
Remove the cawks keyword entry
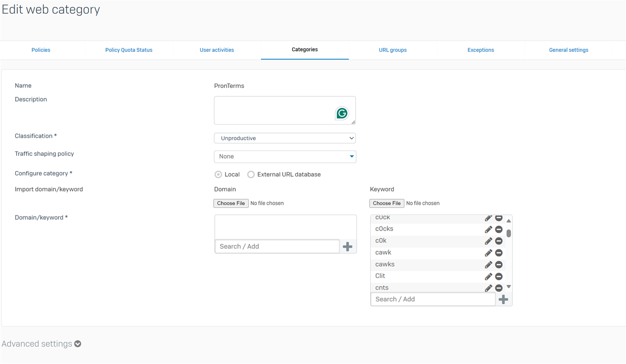(499, 264)
